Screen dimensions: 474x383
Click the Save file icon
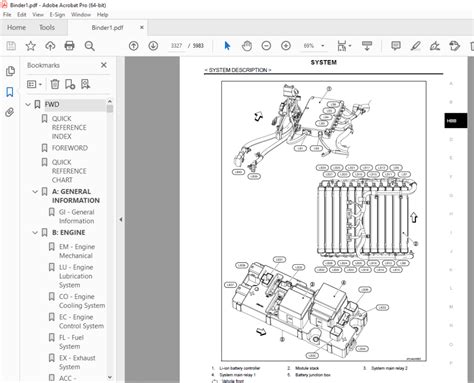11,46
